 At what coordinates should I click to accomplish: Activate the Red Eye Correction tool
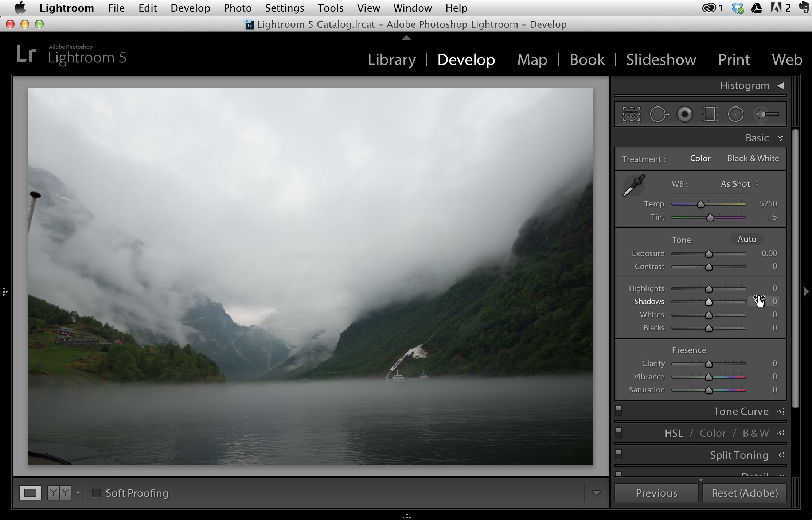pos(684,115)
